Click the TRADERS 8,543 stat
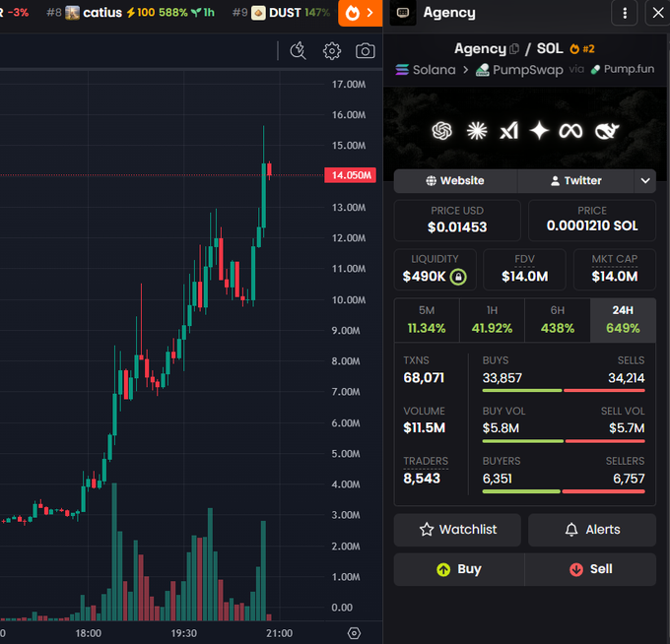Viewport: 670px width, 644px height. pyautogui.click(x=426, y=470)
